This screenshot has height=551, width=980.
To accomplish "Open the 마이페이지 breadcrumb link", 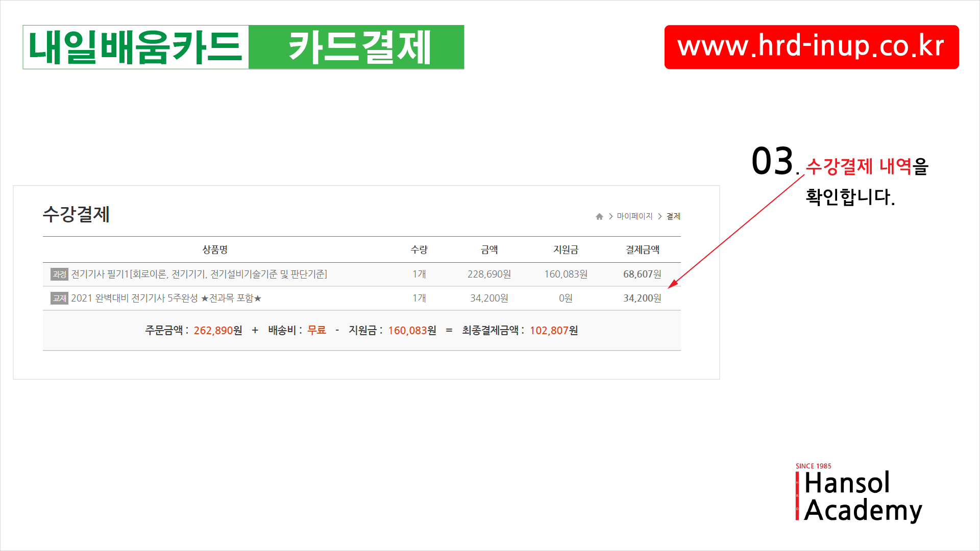I will pyautogui.click(x=634, y=216).
